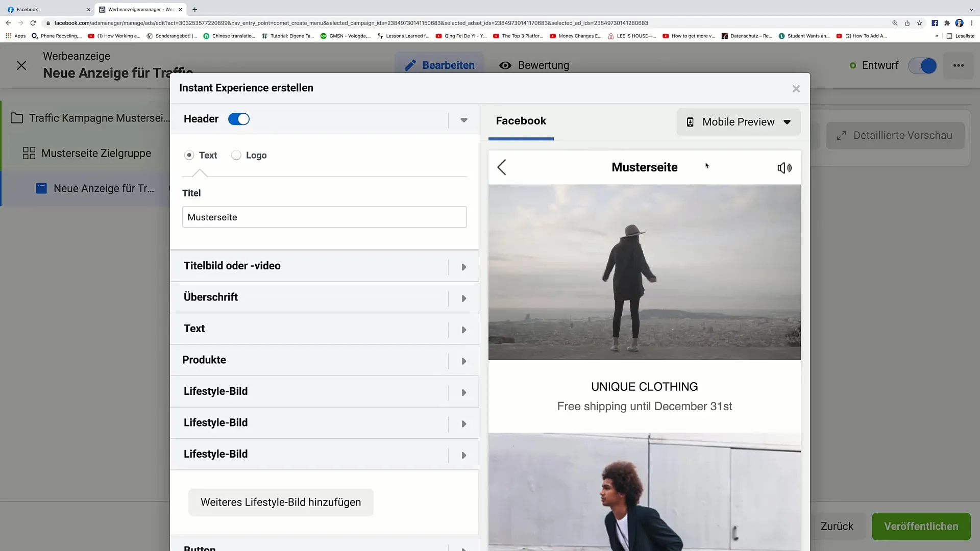The image size is (980, 551).
Task: Toggle the Entwurf ad status switch
Action: coord(923,65)
